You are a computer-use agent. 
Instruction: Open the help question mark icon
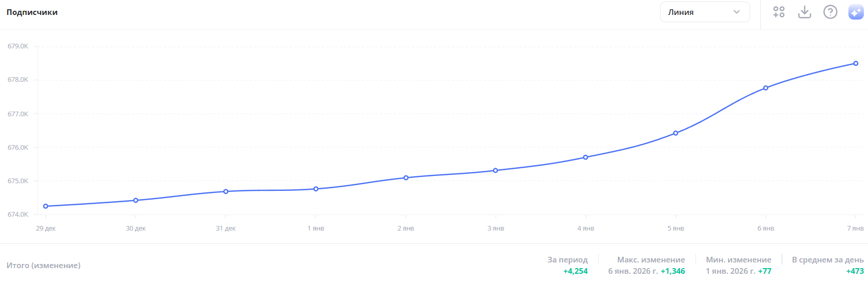[830, 12]
